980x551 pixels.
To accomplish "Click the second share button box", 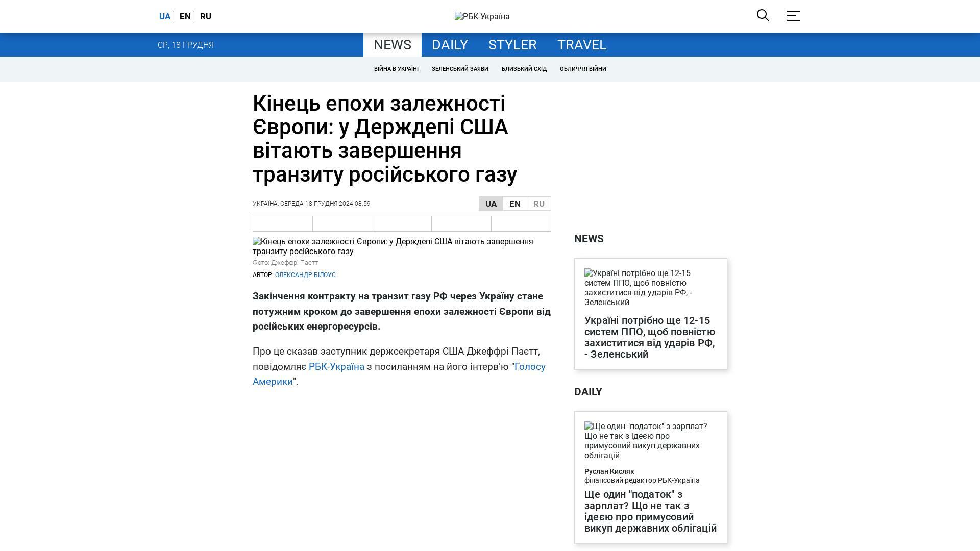I will (x=342, y=223).
